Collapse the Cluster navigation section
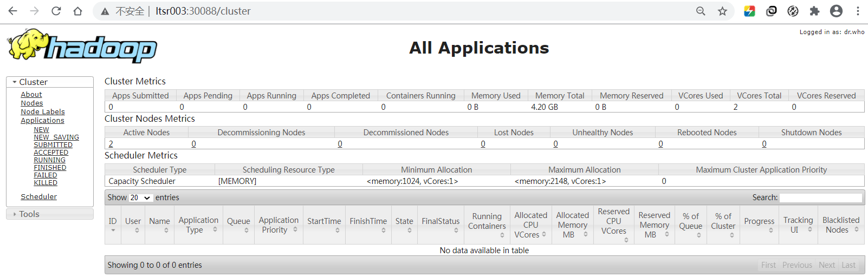868x277 pixels. (33, 82)
